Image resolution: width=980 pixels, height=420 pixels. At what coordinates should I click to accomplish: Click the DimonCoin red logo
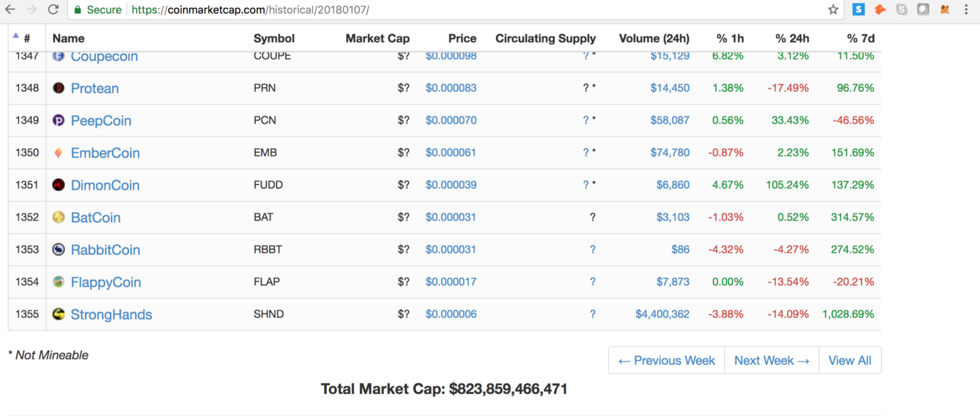pos(58,185)
